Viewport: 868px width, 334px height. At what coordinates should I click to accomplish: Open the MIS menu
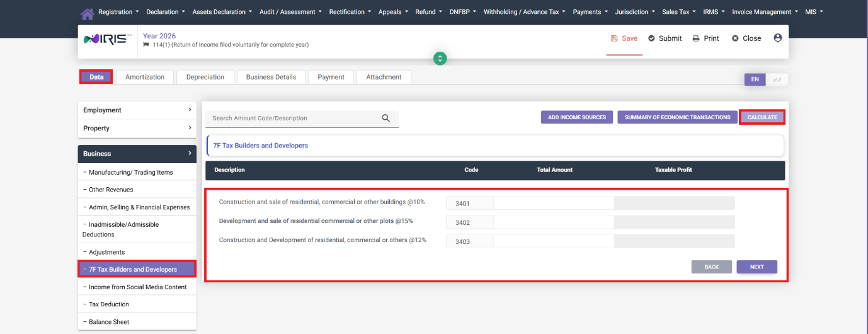point(814,12)
